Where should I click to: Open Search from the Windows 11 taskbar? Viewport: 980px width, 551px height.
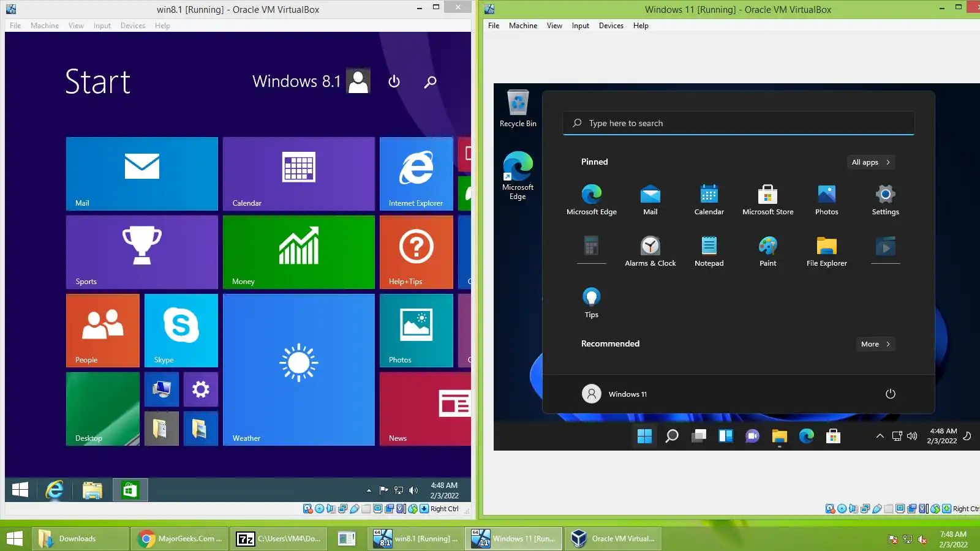click(672, 436)
